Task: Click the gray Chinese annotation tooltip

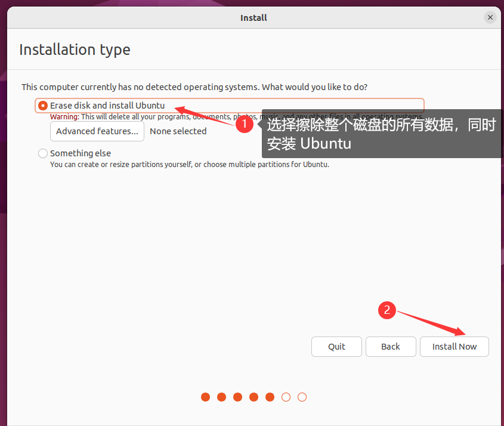Action: click(381, 134)
